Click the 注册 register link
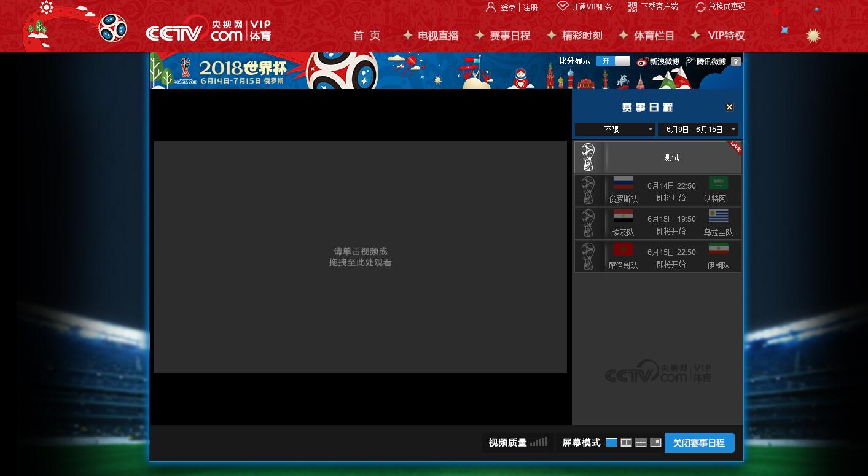 tap(530, 7)
